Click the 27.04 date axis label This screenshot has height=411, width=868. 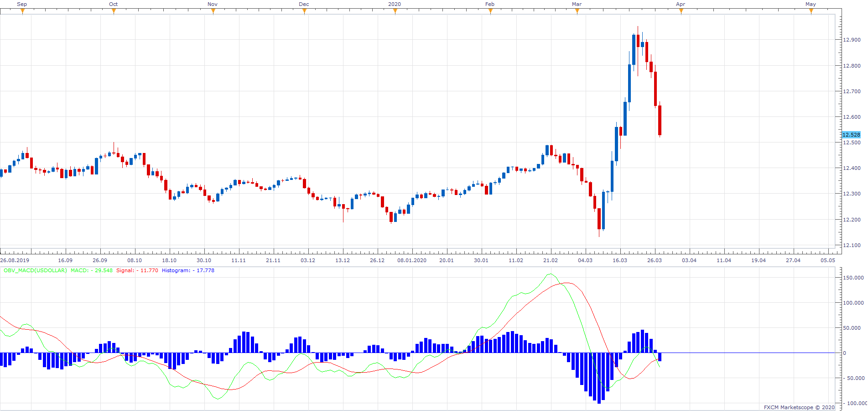[793, 260]
